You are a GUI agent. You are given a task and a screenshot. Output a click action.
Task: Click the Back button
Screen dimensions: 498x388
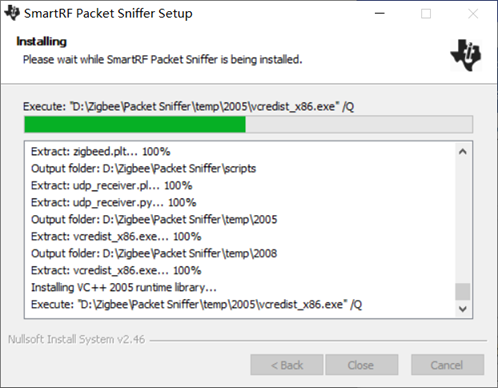[287, 365]
